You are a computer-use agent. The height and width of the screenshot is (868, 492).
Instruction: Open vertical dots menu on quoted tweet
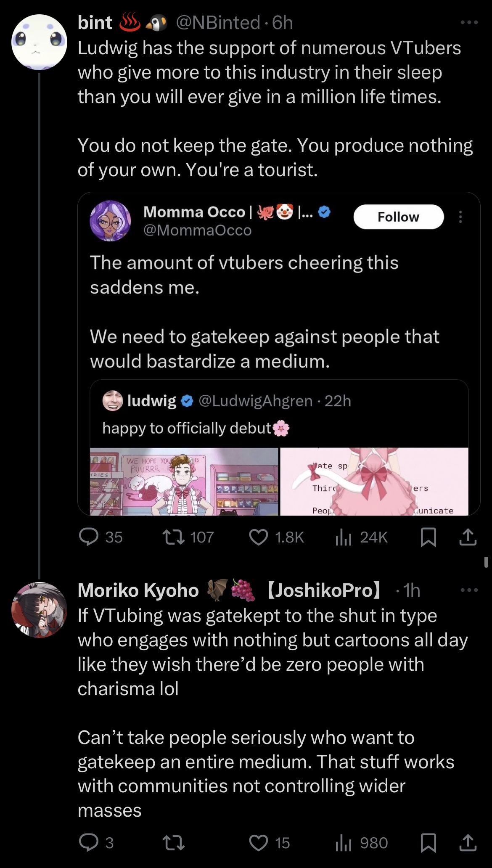pos(460,217)
